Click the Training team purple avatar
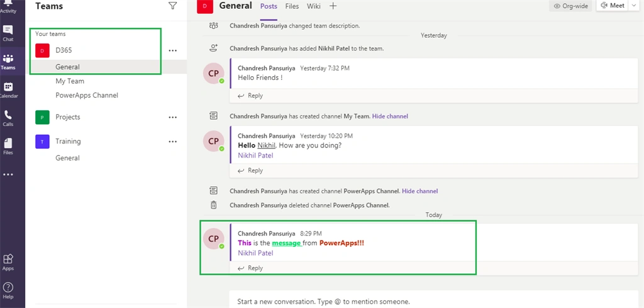The width and height of the screenshot is (644, 308). click(42, 142)
